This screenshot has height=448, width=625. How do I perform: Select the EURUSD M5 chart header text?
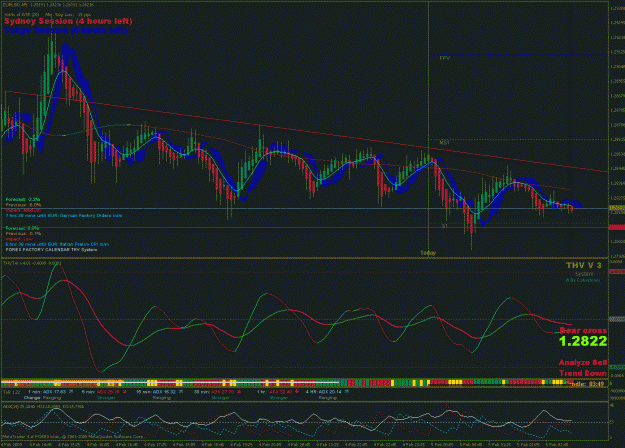(48, 5)
